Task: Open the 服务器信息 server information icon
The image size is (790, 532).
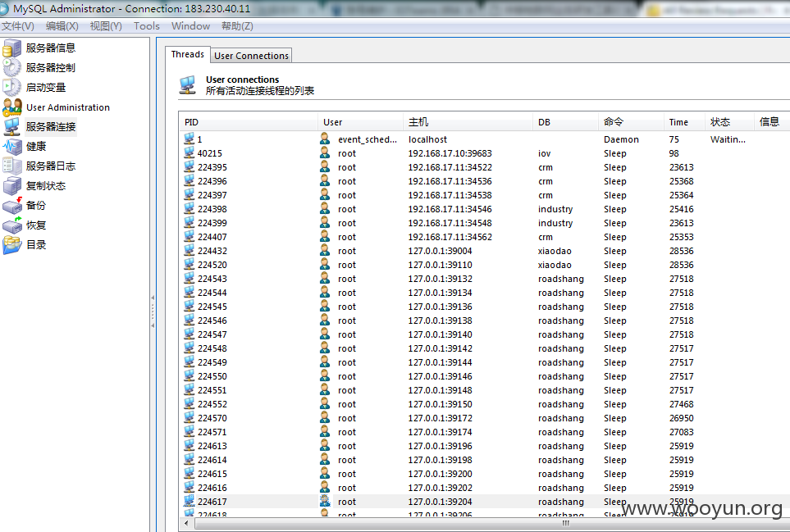Action: click(12, 48)
